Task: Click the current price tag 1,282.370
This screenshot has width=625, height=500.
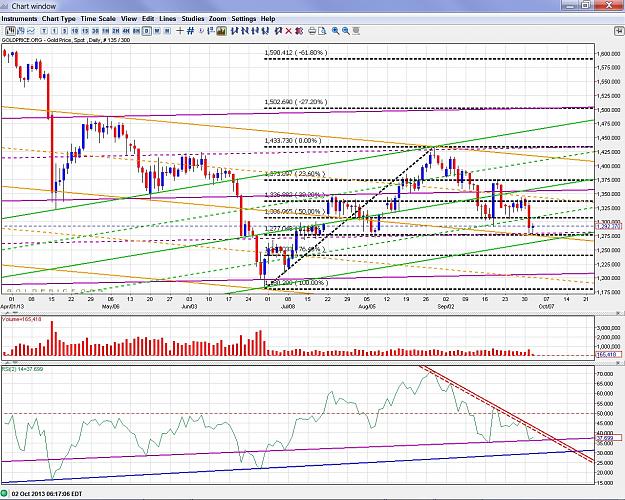Action: tap(608, 226)
